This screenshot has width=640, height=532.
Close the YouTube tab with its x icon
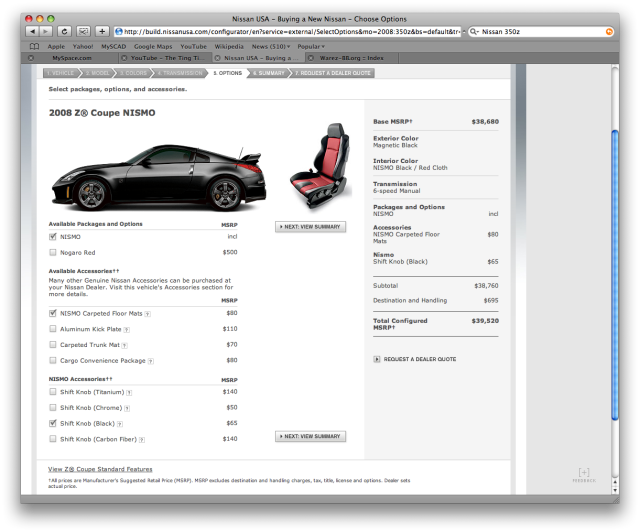[124, 58]
